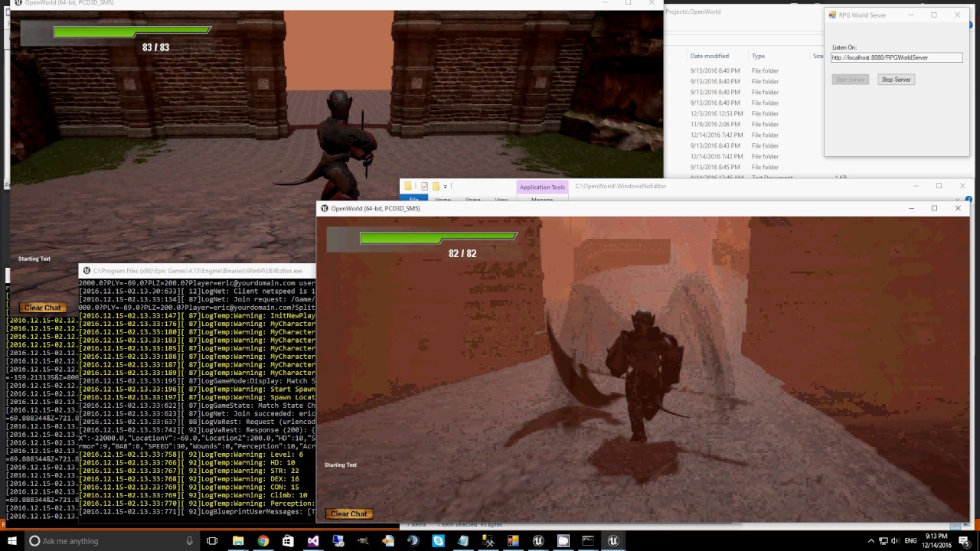This screenshot has height=551, width=980.
Task: Click the folder icon in Explorer title bar
Action: (408, 186)
